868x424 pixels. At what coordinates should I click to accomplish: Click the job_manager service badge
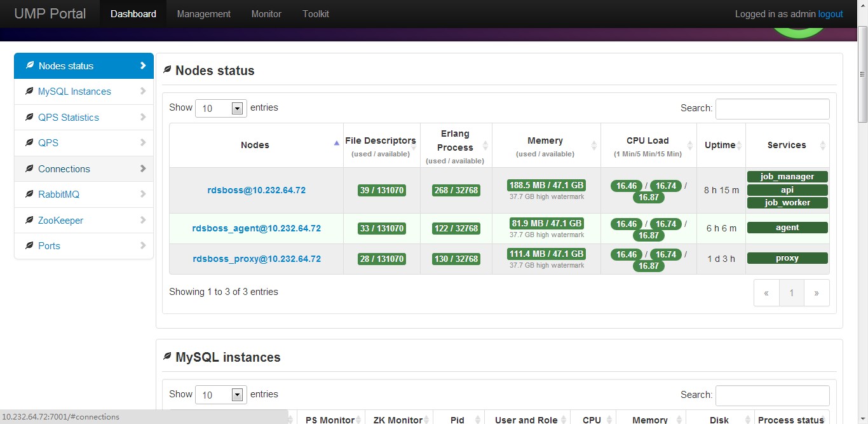pos(787,177)
